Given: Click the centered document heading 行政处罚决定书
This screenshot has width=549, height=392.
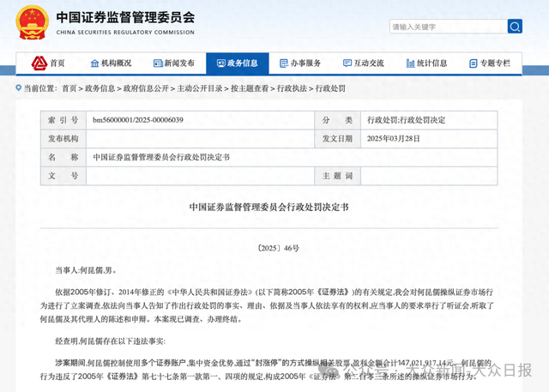Looking at the screenshot, I should [268, 208].
